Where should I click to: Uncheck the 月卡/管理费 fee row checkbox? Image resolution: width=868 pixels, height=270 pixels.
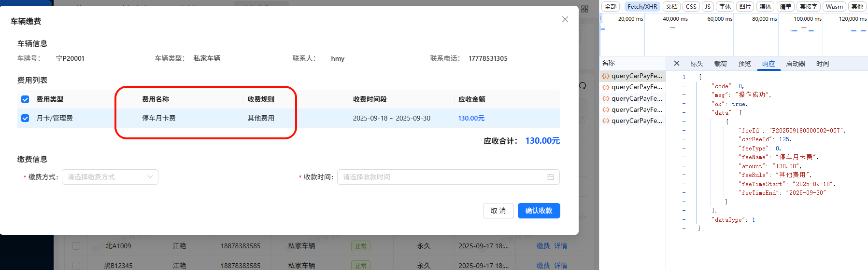(25, 118)
